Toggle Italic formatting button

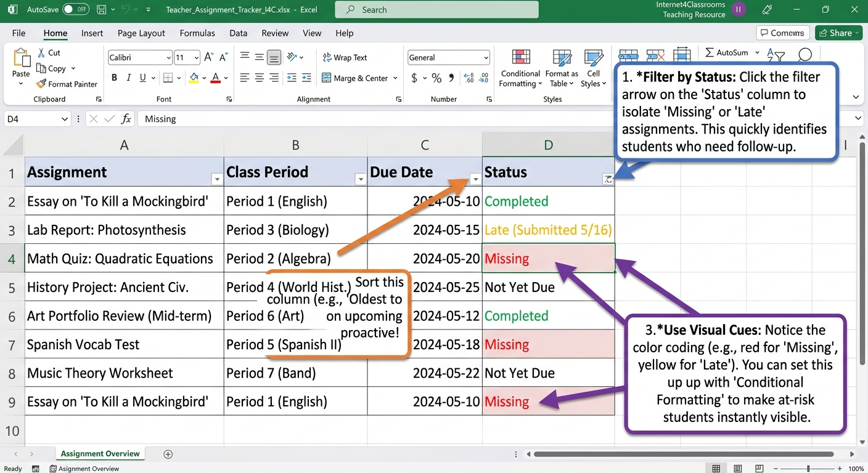click(129, 78)
